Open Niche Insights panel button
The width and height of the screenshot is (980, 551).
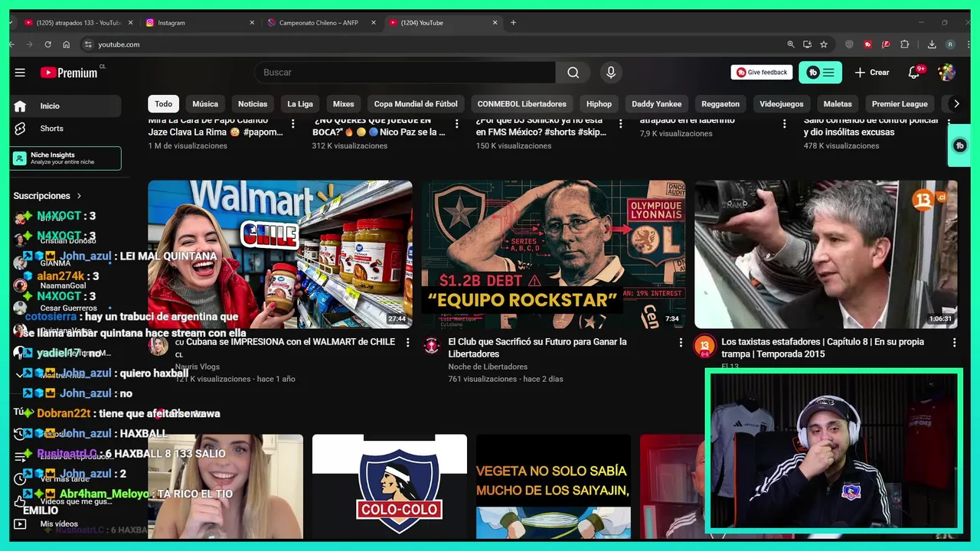coord(66,158)
